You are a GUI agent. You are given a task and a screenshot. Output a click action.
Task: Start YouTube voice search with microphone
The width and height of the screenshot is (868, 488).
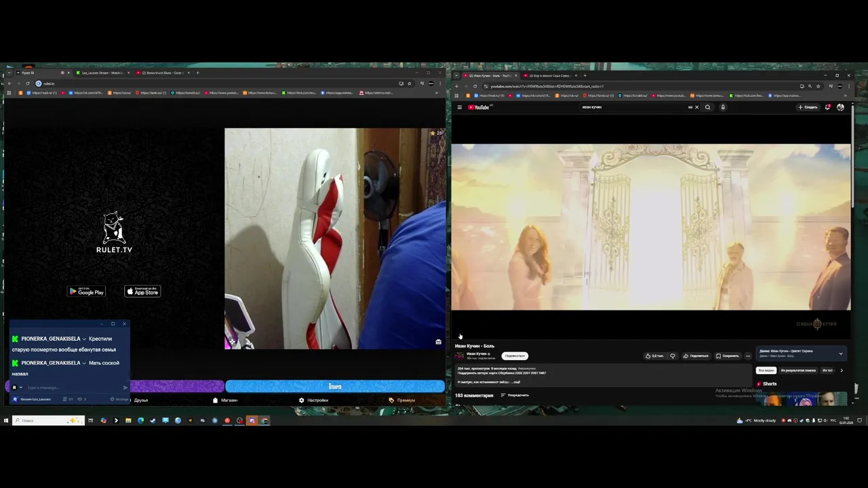(x=723, y=107)
